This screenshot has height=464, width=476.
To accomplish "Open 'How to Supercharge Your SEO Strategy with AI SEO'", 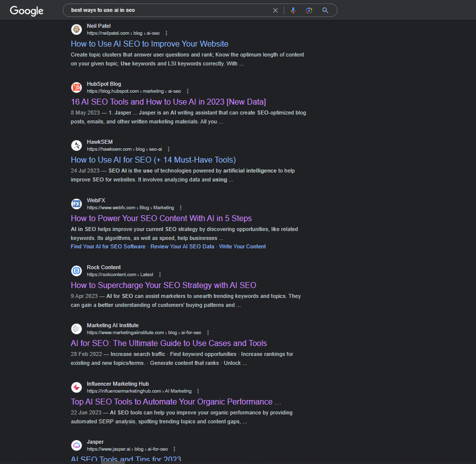I will [x=163, y=285].
